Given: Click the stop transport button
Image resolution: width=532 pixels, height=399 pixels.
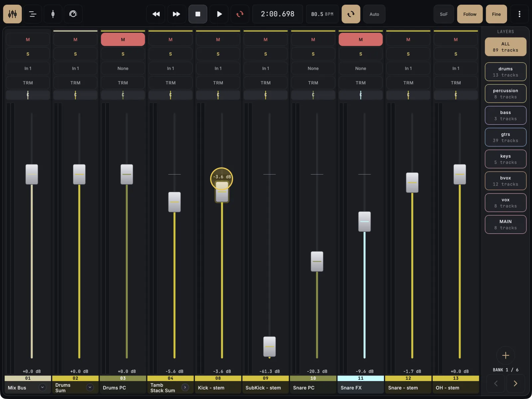Looking at the screenshot, I should pos(198,14).
